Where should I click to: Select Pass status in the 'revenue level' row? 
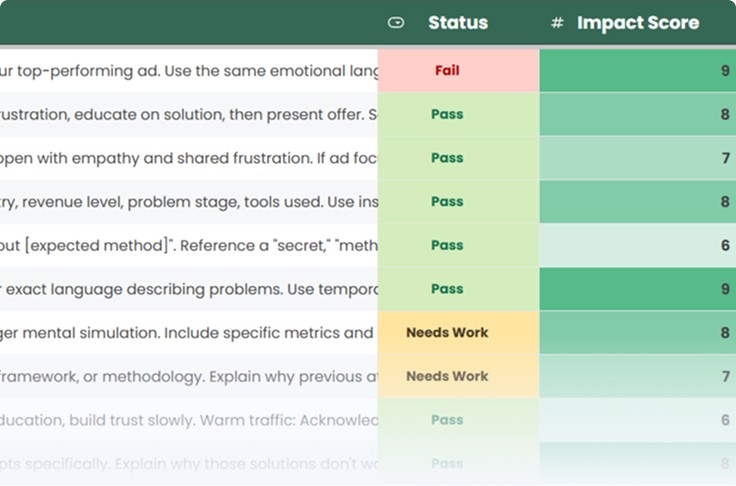pyautogui.click(x=447, y=201)
